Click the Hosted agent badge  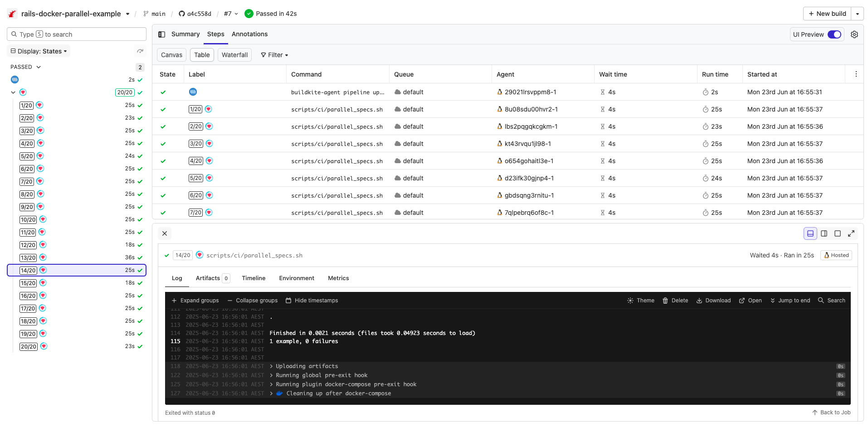836,255
